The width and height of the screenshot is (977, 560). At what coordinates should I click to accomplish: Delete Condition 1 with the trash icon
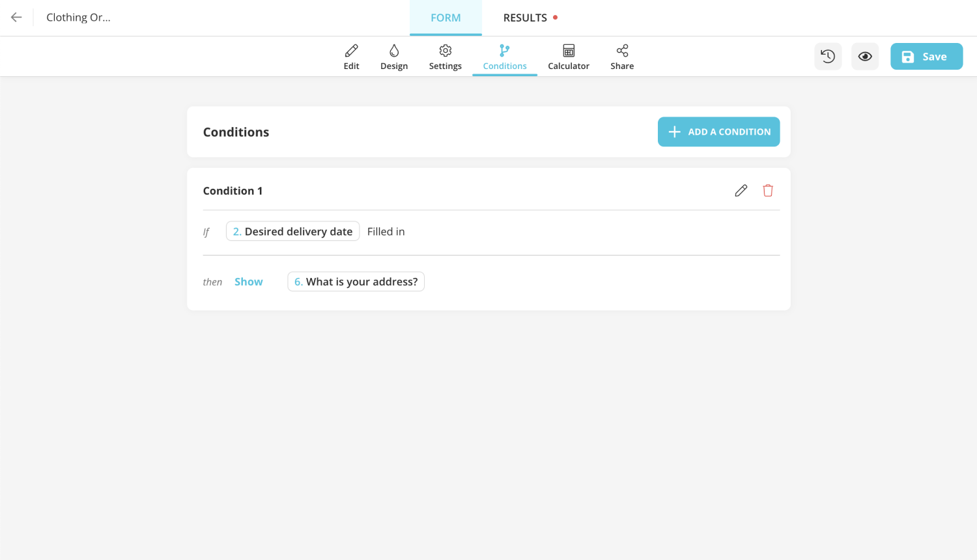[x=768, y=190]
